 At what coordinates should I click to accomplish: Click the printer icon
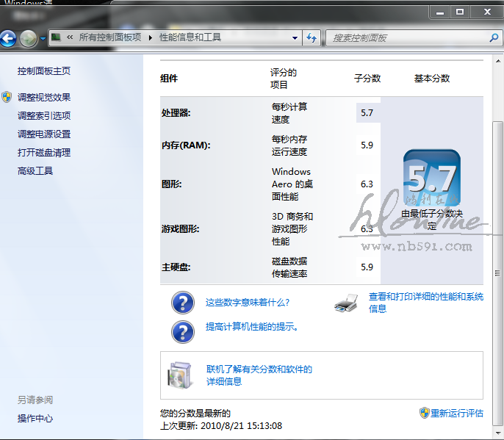point(346,302)
